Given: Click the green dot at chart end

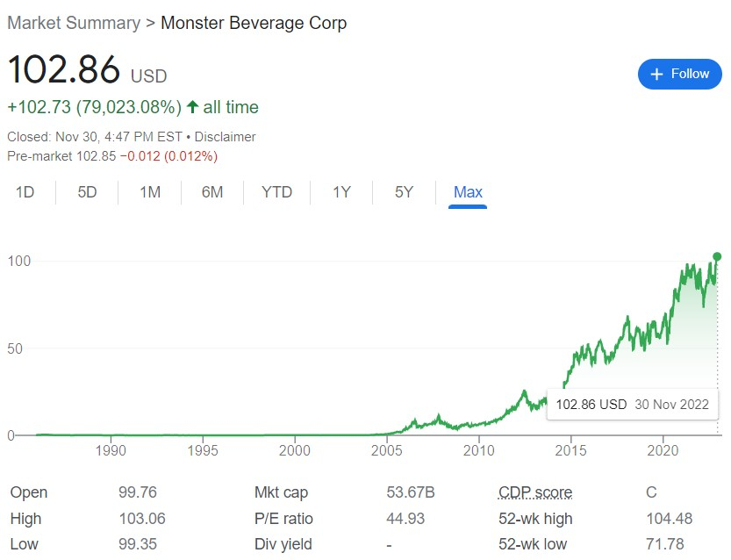Looking at the screenshot, I should tap(717, 256).
